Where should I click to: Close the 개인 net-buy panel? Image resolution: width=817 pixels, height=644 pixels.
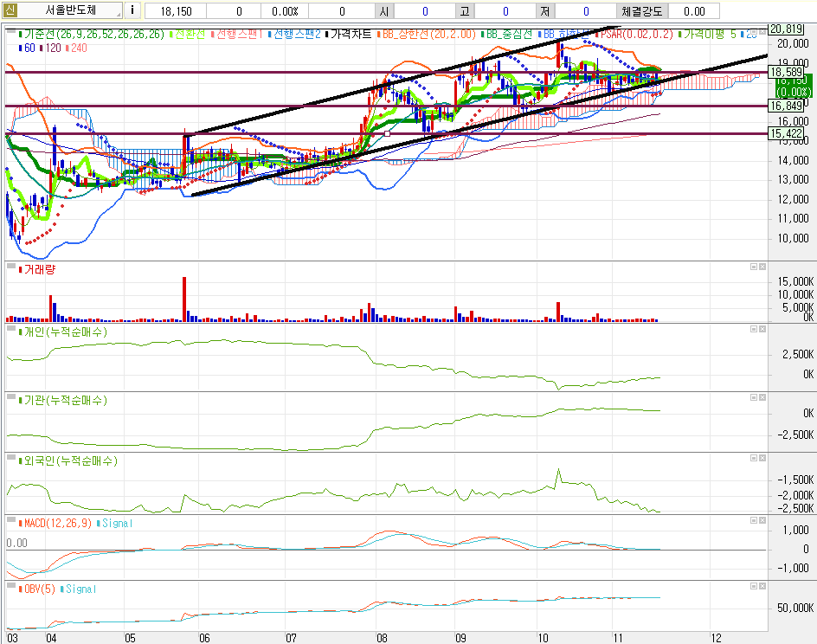pos(762,329)
